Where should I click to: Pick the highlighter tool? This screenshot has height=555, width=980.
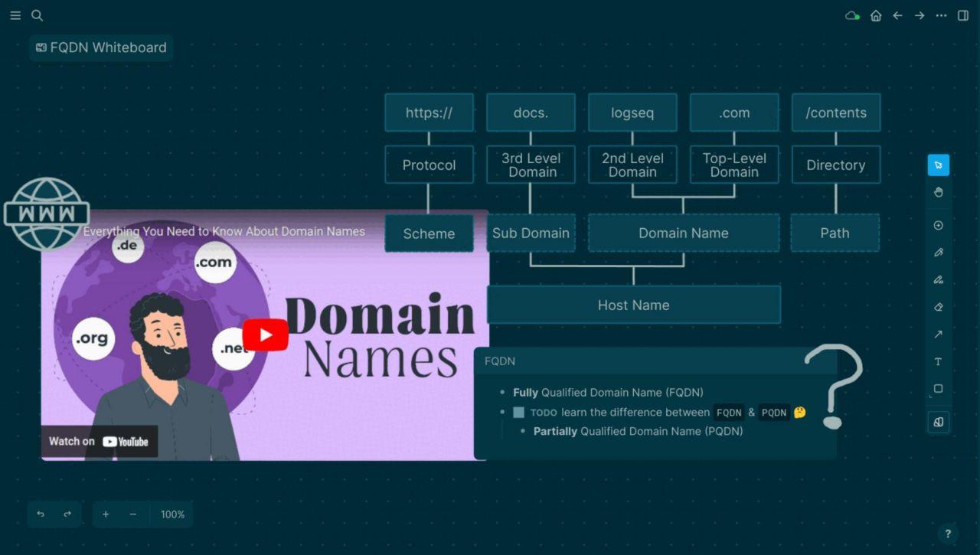938,280
